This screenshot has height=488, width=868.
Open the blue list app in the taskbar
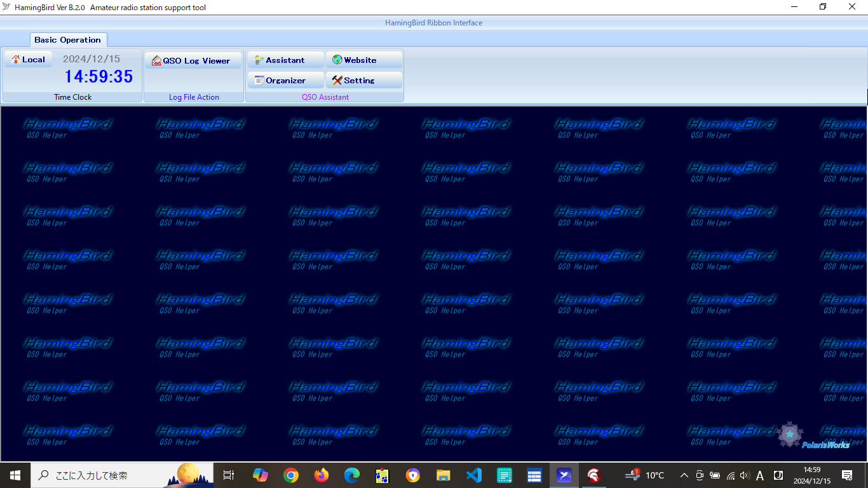(x=534, y=475)
